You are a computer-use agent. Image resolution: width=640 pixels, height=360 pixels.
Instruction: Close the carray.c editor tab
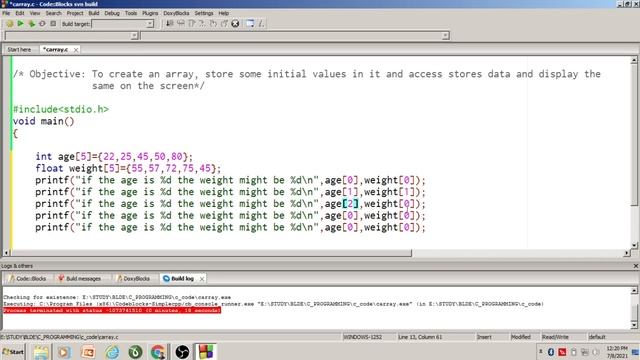(x=76, y=50)
